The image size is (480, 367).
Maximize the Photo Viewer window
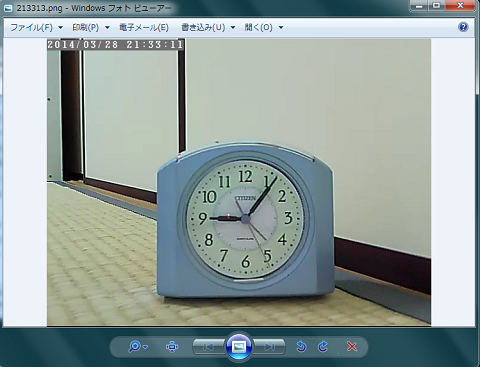click(437, 6)
